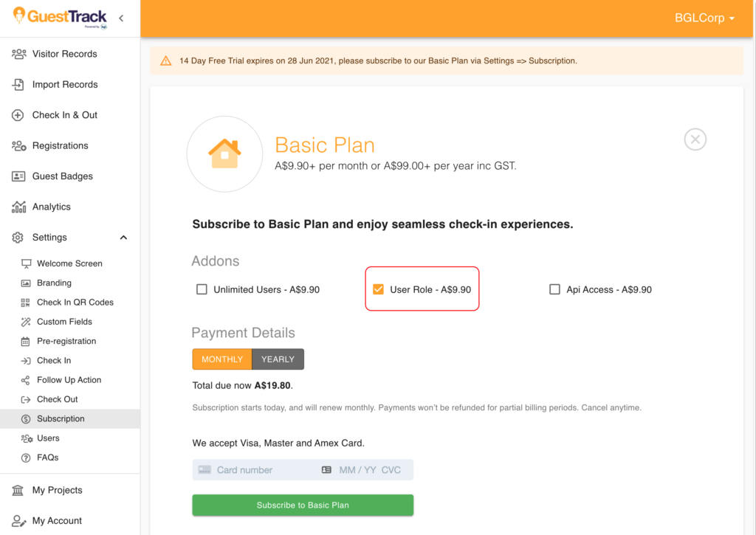
Task: Collapse the left sidebar with the chevron
Action: tap(120, 18)
